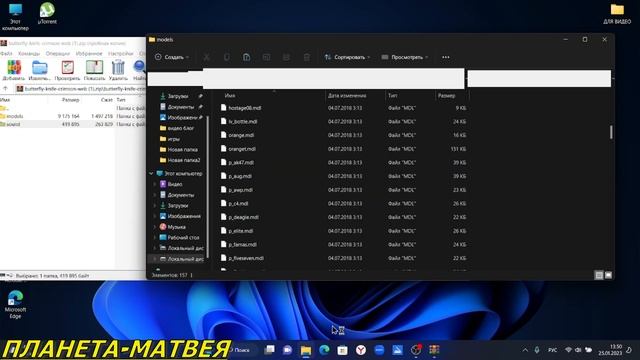The width and height of the screenshot is (640, 360).
Task: Click the taskbar Поиск search box
Action: pyautogui.click(x=243, y=350)
